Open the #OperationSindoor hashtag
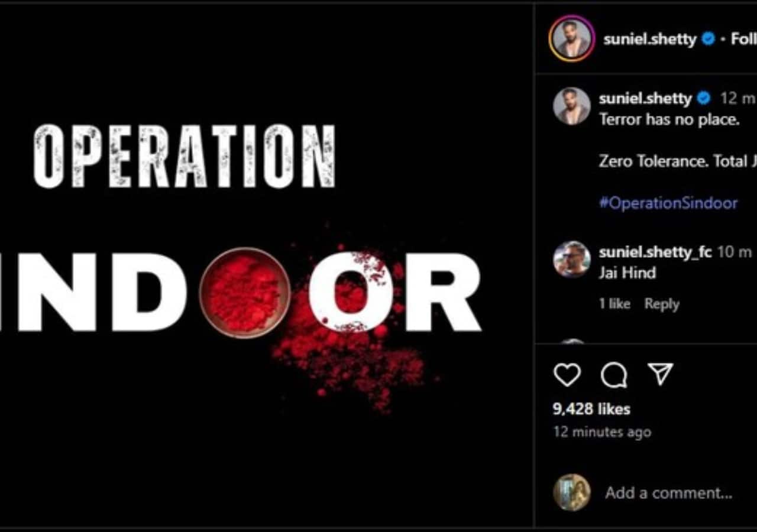757x532 pixels. tap(668, 203)
